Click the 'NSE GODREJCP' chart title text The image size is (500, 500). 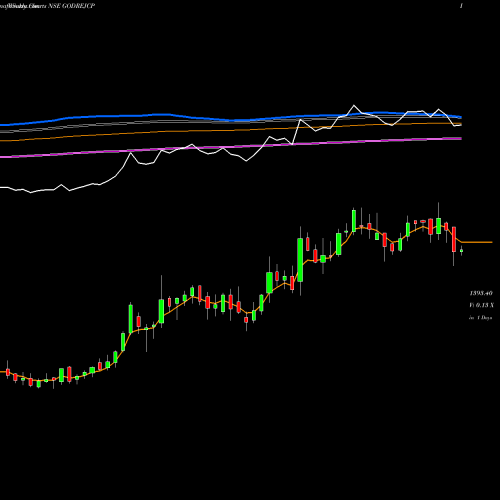tap(72, 6)
